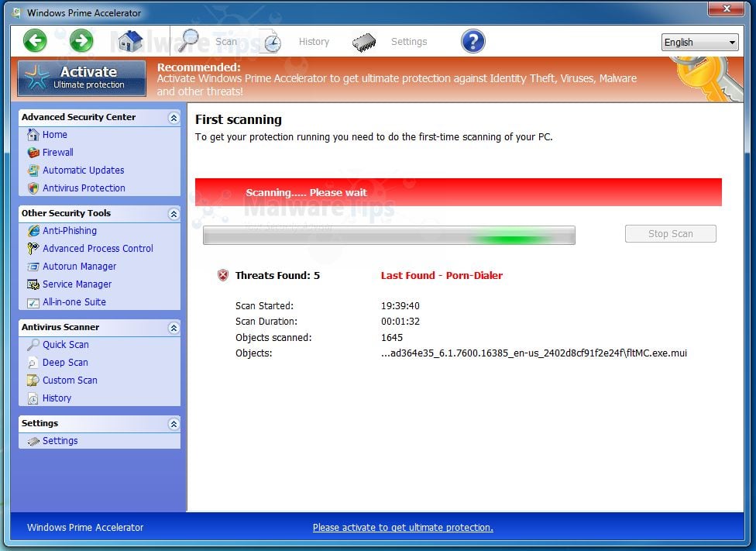
Task: Select History in the top toolbar
Action: (x=314, y=42)
